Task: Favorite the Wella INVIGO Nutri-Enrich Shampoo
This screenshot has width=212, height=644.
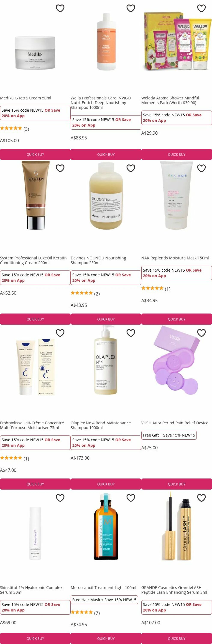Action: pos(131,8)
